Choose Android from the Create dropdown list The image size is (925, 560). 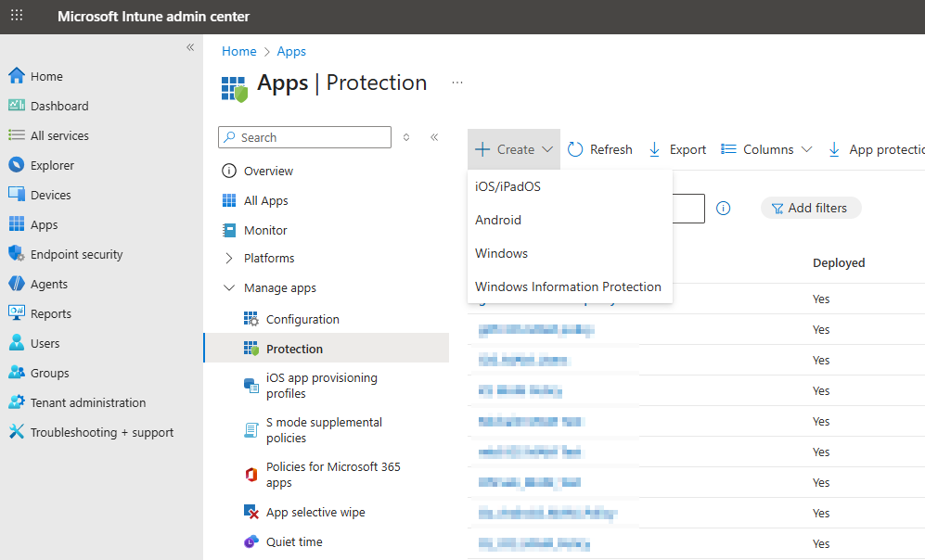point(498,220)
